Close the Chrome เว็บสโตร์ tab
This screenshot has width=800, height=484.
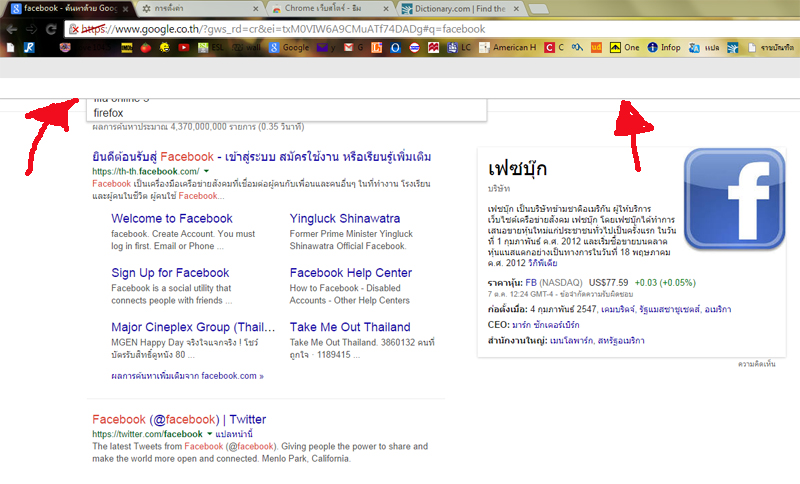pyautogui.click(x=386, y=9)
